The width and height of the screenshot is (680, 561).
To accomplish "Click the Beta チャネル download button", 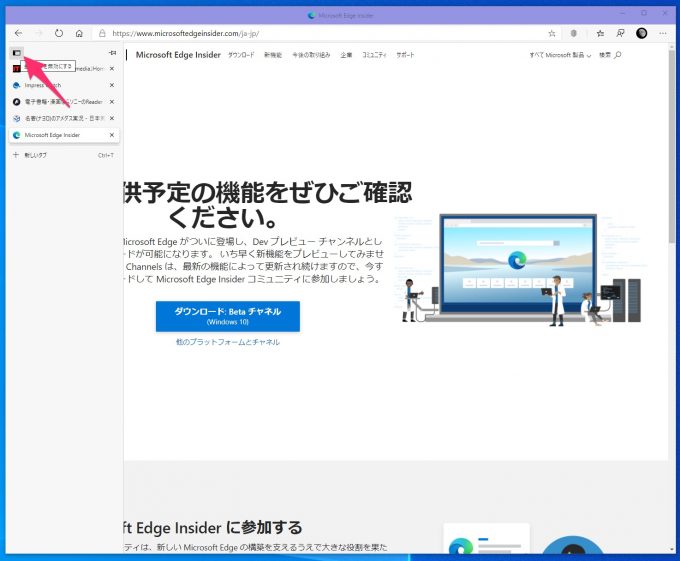I will click(228, 316).
